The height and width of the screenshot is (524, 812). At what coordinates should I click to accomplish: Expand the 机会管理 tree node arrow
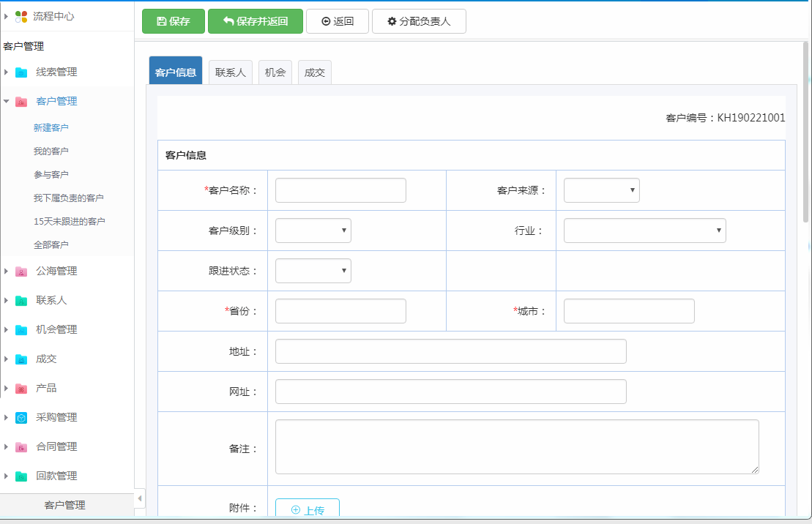click(x=6, y=330)
